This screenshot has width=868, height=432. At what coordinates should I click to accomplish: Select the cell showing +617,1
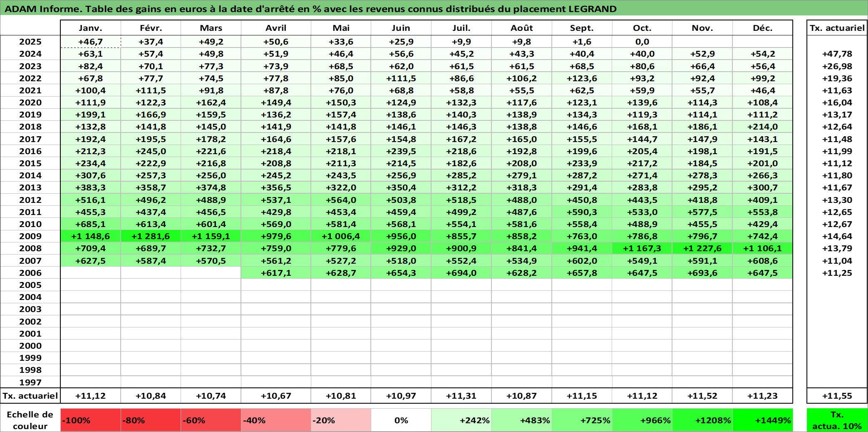(276, 273)
